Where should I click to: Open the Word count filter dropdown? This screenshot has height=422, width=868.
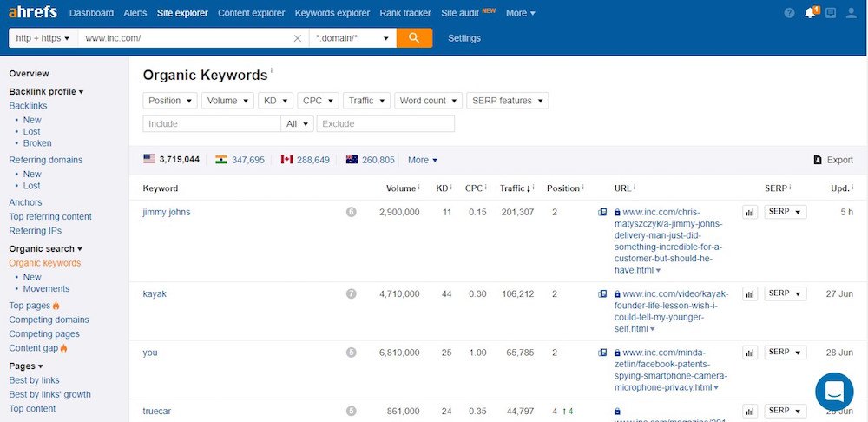pos(429,101)
